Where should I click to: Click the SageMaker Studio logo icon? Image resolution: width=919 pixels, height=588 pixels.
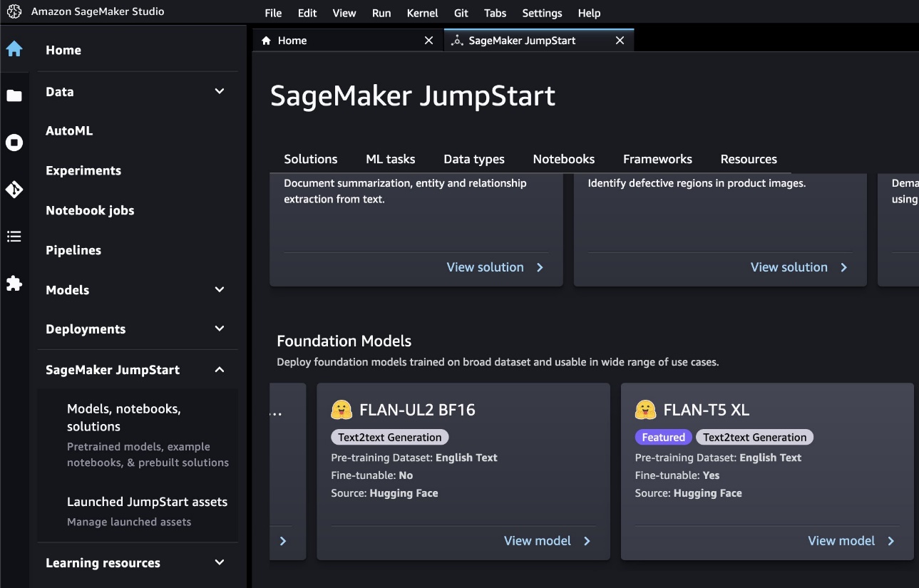coord(14,11)
